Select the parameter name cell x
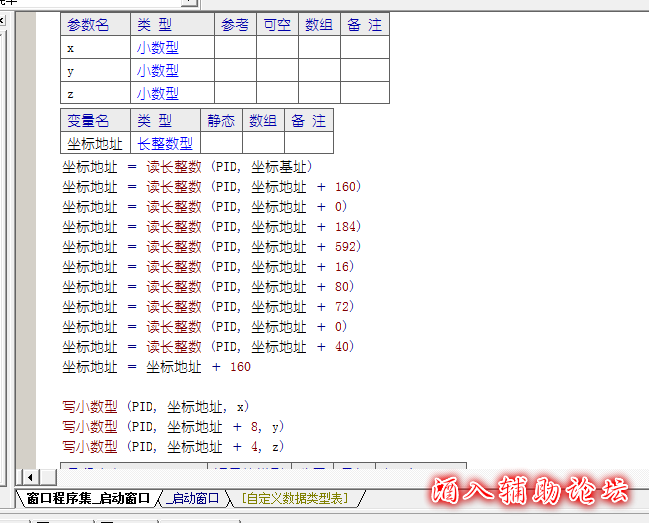The image size is (649, 523). pyautogui.click(x=95, y=47)
